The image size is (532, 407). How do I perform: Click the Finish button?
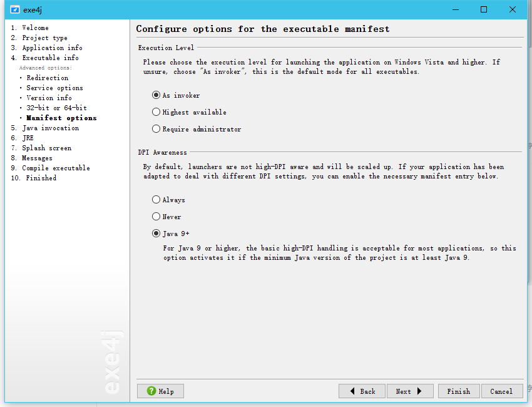pyautogui.click(x=459, y=391)
